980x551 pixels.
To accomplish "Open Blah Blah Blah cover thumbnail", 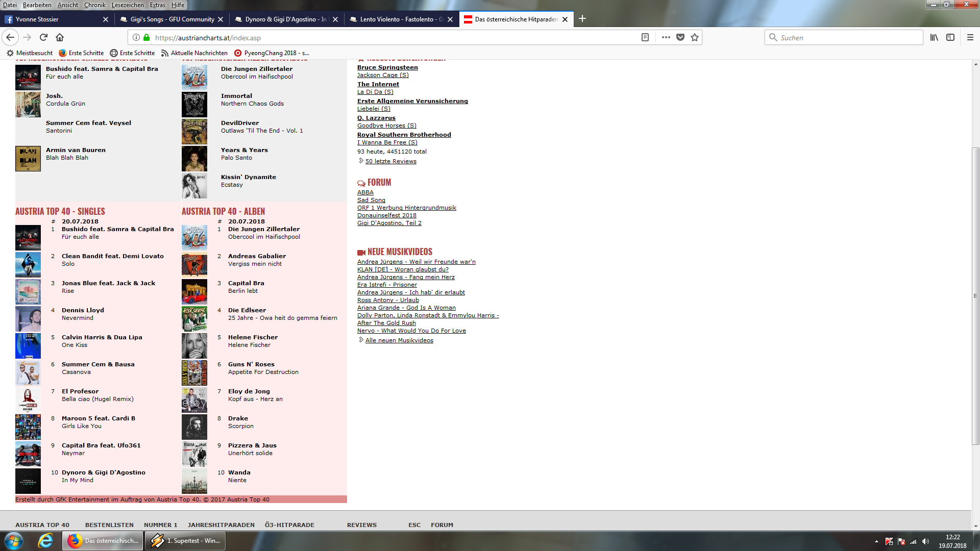I will coord(28,158).
